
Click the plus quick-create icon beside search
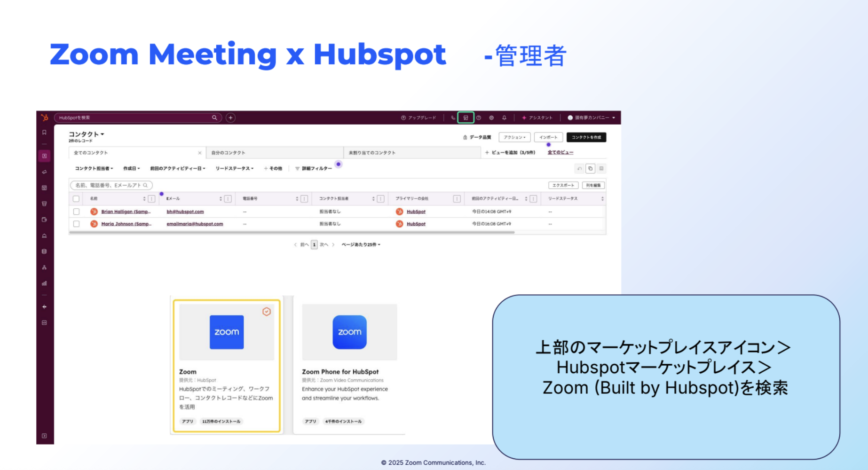230,117
